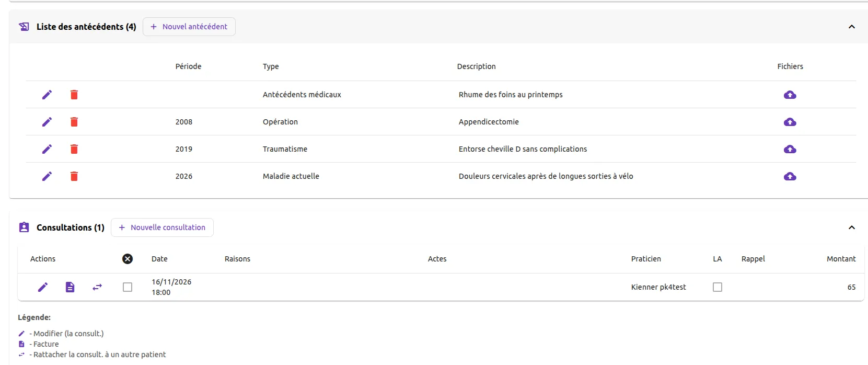868x365 pixels.
Task: Click 'Entorse cheville D sans complications' description
Action: pos(523,149)
